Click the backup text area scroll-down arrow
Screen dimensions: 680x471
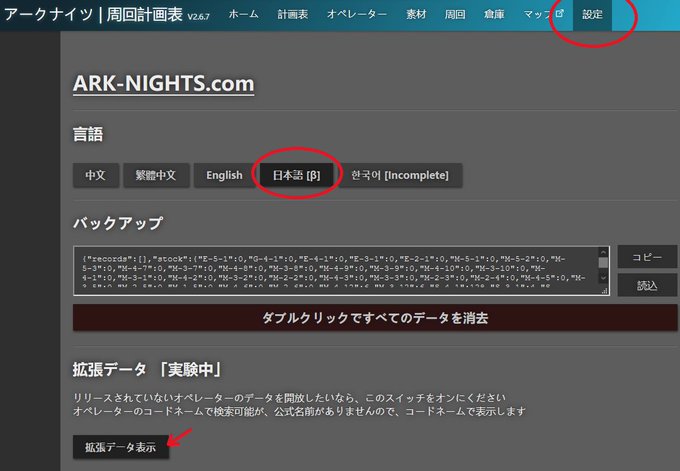coord(603,278)
